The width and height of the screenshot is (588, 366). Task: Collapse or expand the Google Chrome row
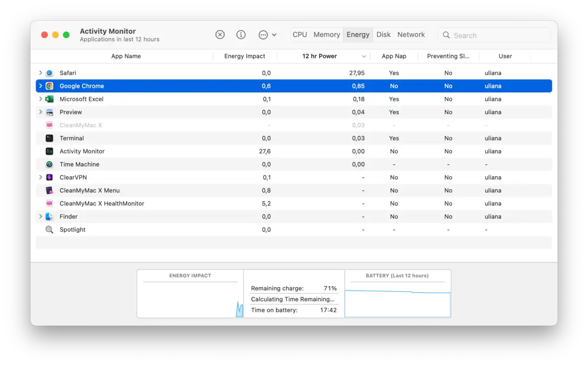point(41,86)
